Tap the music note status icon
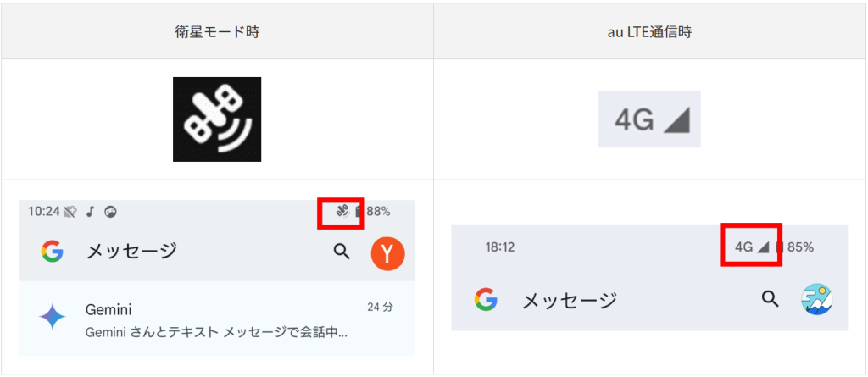The width and height of the screenshot is (868, 377). [89, 212]
